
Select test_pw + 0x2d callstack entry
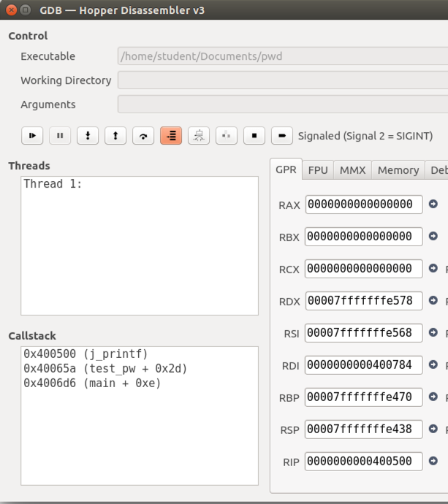coord(105,369)
